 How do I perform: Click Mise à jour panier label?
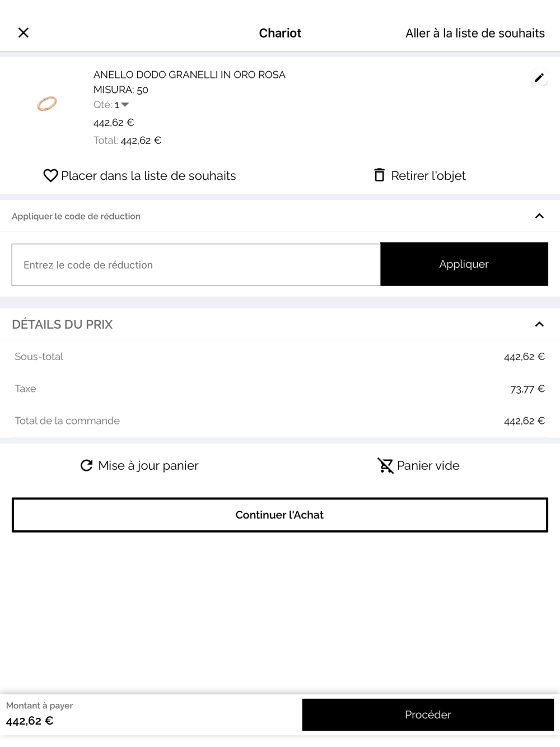[148, 465]
